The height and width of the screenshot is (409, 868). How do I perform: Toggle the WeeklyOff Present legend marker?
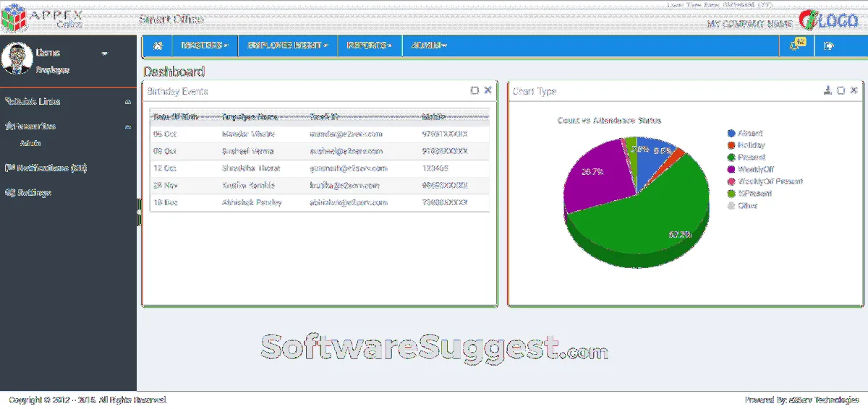click(x=731, y=181)
